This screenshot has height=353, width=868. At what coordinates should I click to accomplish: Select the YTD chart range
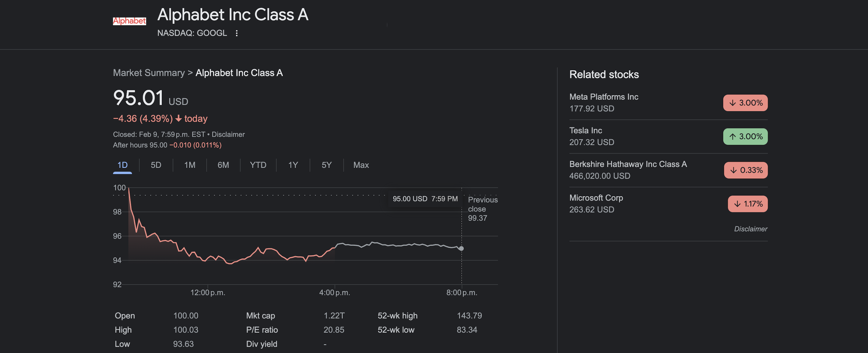click(x=258, y=165)
